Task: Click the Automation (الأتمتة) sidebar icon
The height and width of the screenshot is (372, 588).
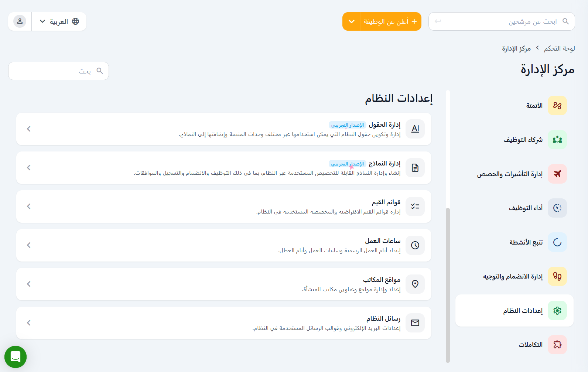Action: pos(557,106)
